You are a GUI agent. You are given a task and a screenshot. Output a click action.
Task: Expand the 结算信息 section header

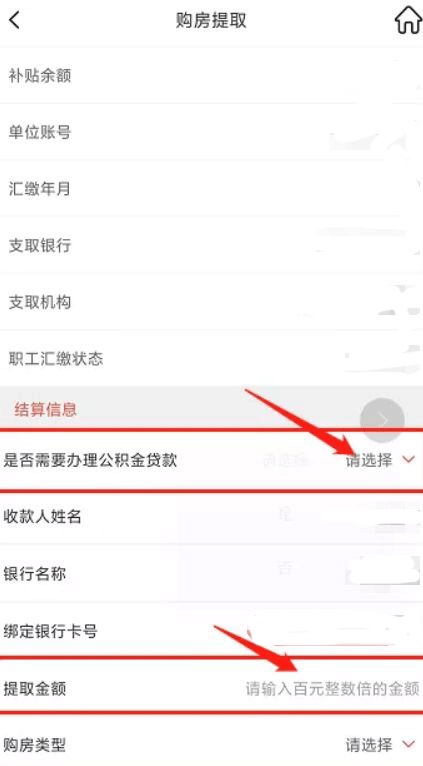(212, 408)
